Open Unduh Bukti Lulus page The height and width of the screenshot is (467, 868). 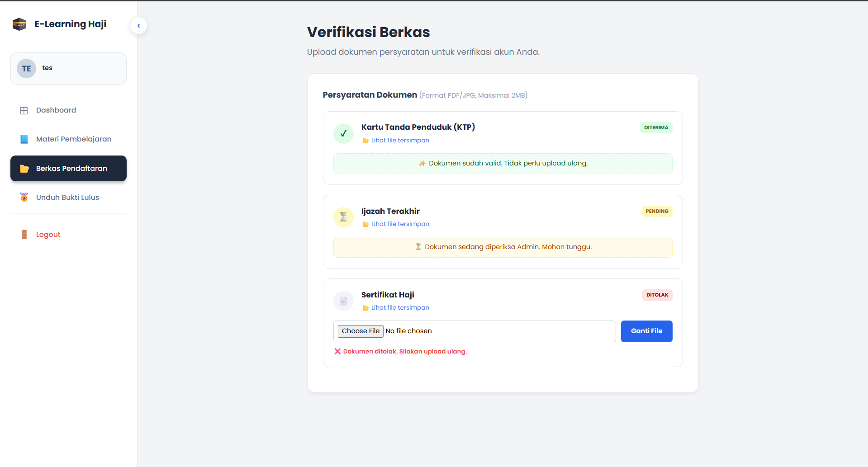68,198
